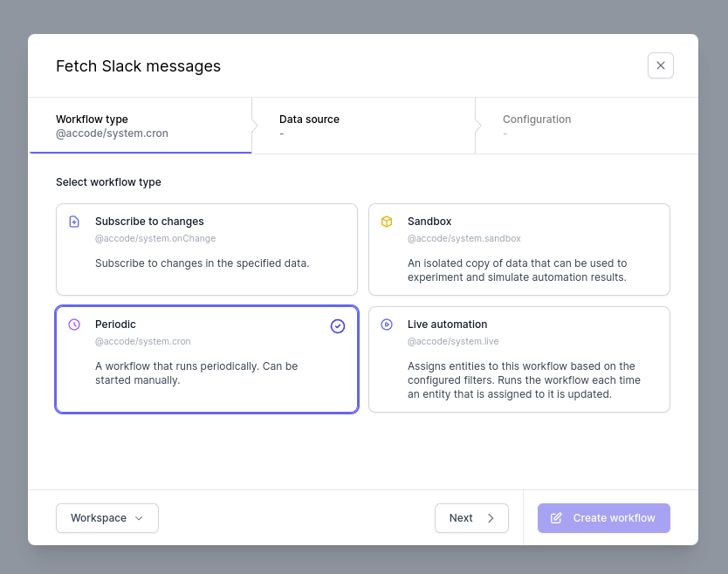
Task: Click the Periodic card description text
Action: pyautogui.click(x=196, y=373)
